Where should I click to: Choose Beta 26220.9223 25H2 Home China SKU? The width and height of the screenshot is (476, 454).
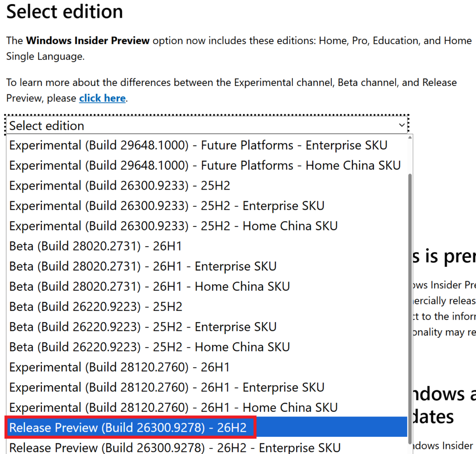[207, 347]
